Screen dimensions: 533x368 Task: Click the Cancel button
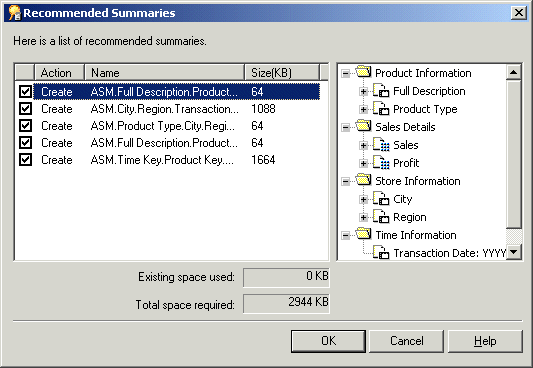[407, 341]
